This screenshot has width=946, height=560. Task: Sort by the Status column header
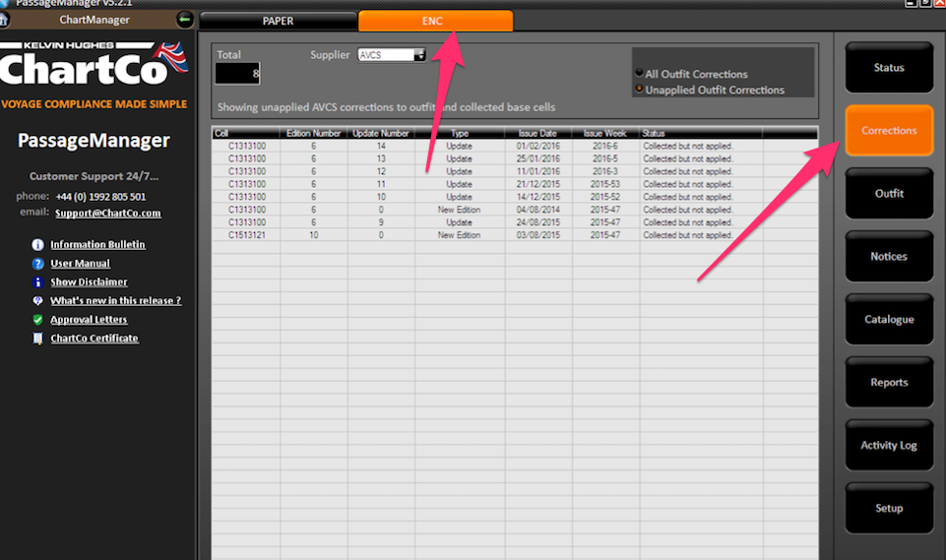[x=701, y=134]
